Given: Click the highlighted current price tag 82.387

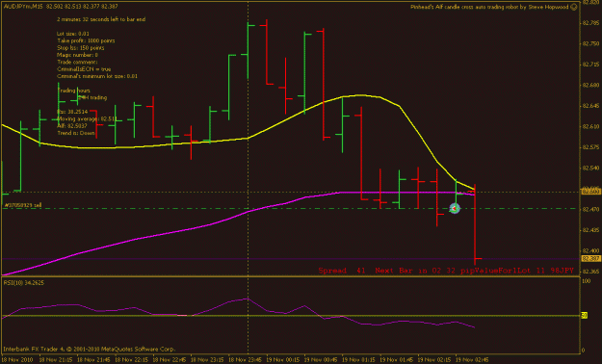Looking at the screenshot, I should pos(590,259).
